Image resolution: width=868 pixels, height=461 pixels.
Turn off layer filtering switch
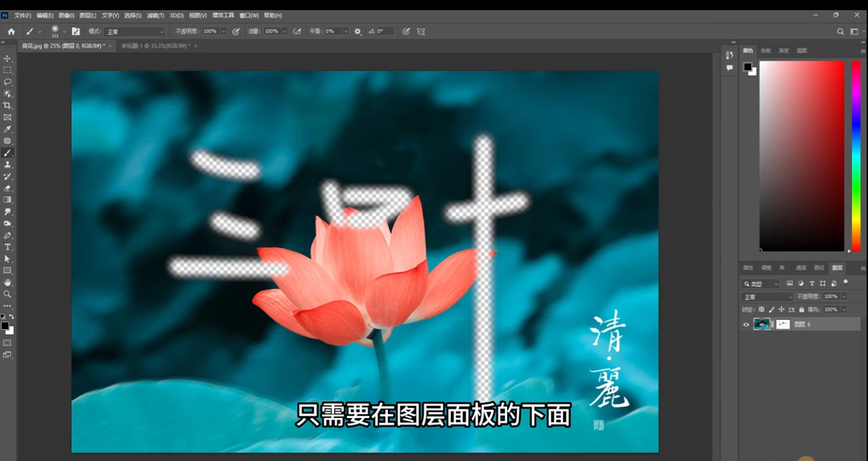pyautogui.click(x=845, y=283)
